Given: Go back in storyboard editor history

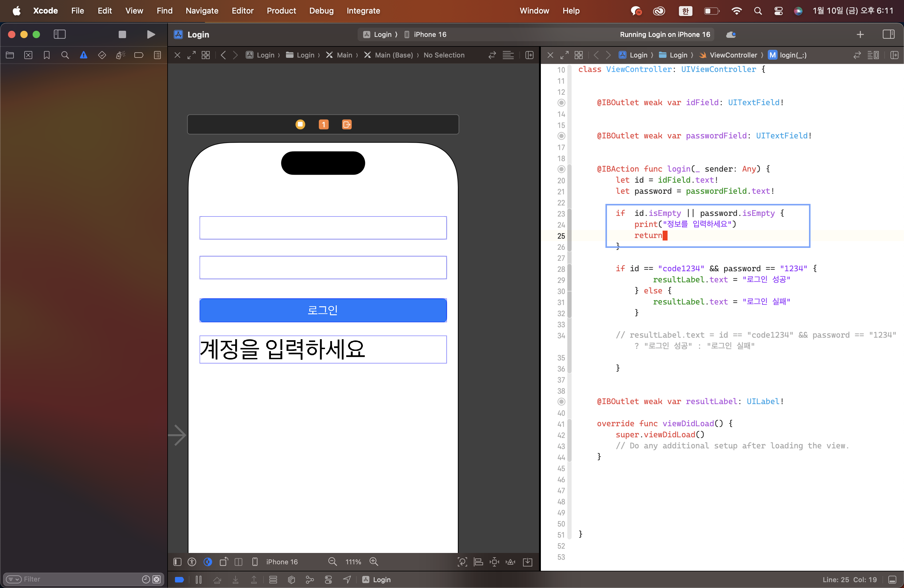Looking at the screenshot, I should pyautogui.click(x=223, y=55).
